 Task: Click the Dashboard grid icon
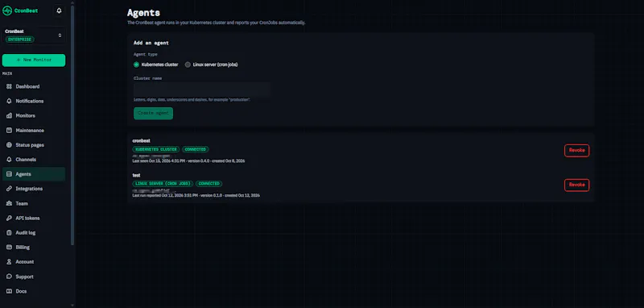tap(9, 86)
